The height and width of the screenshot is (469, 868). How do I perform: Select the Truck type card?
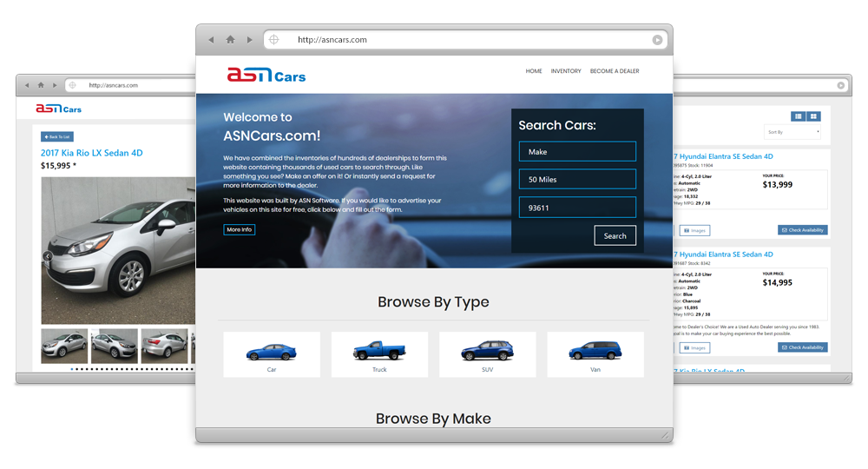coord(380,354)
